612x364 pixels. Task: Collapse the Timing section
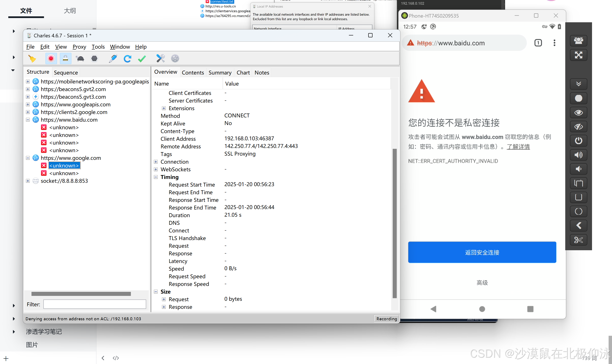(x=156, y=177)
